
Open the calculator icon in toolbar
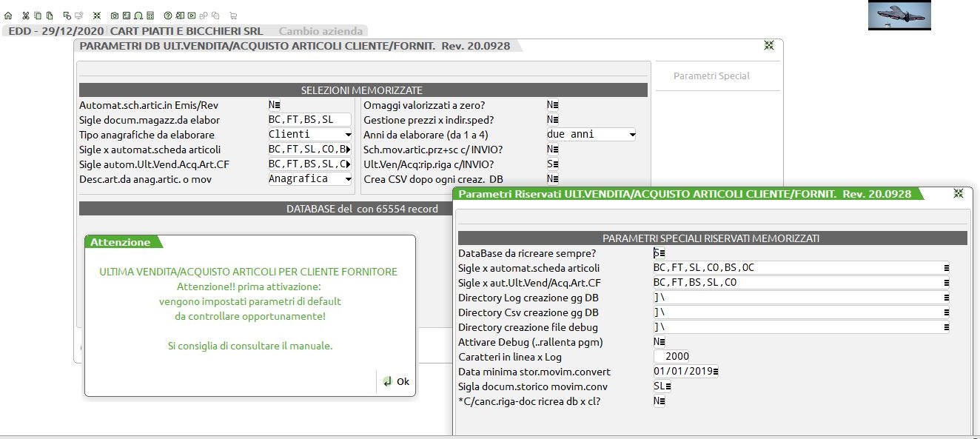(x=150, y=16)
